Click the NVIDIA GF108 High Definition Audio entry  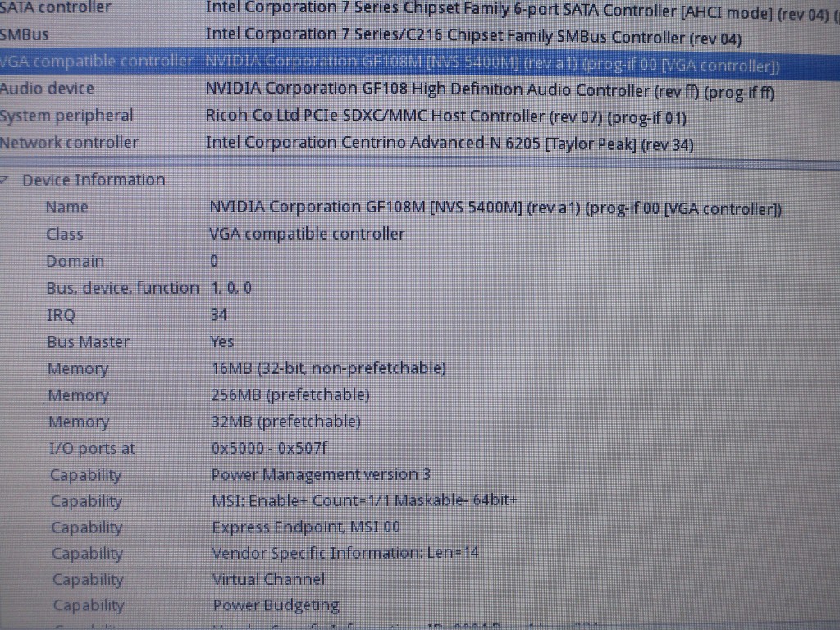click(x=490, y=90)
